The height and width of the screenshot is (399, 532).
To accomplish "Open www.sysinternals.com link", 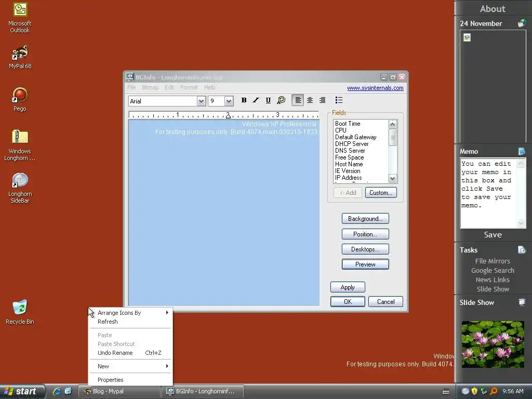I will tap(375, 88).
